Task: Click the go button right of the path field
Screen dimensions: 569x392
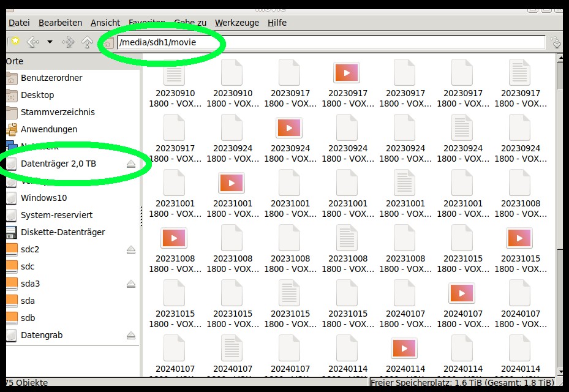Action: click(x=556, y=42)
